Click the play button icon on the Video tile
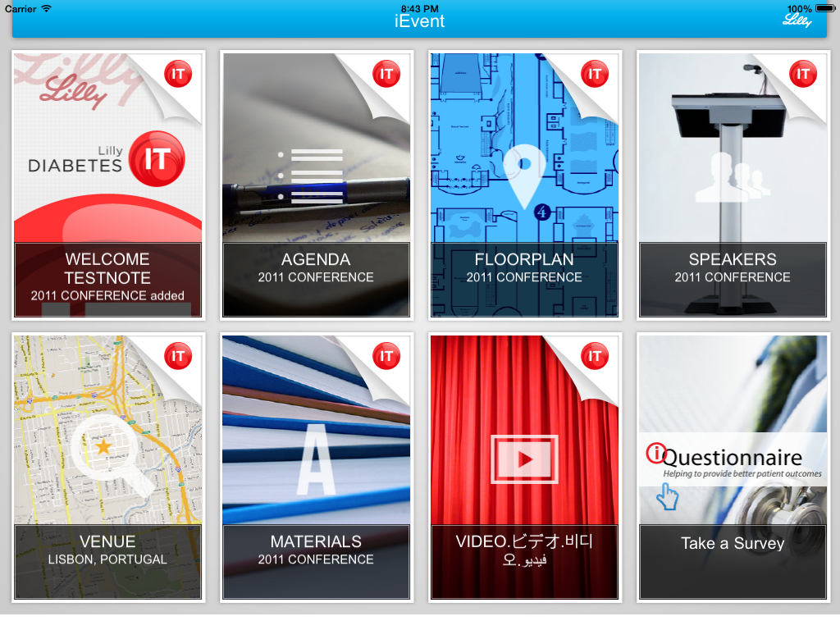 pyautogui.click(x=524, y=459)
